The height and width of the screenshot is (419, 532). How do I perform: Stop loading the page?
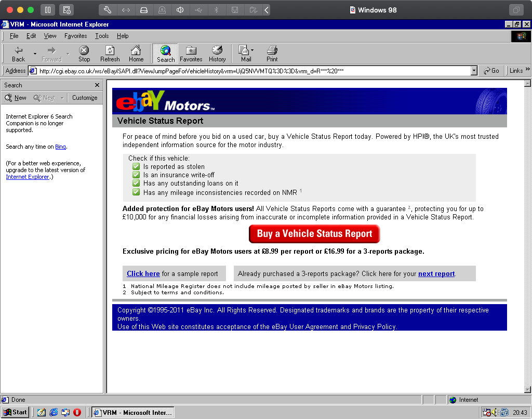84,54
